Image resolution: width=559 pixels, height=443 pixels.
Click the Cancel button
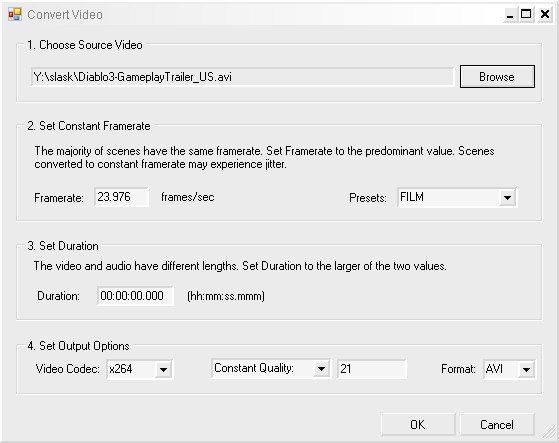497,424
